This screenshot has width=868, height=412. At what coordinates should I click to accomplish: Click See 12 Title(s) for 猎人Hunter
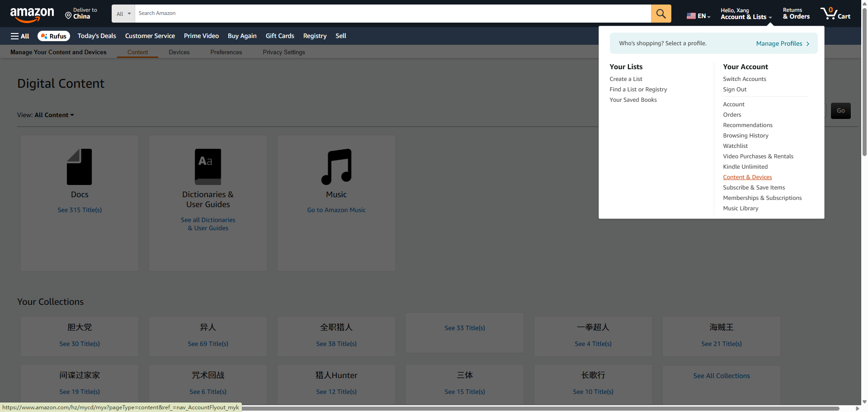coord(336,392)
